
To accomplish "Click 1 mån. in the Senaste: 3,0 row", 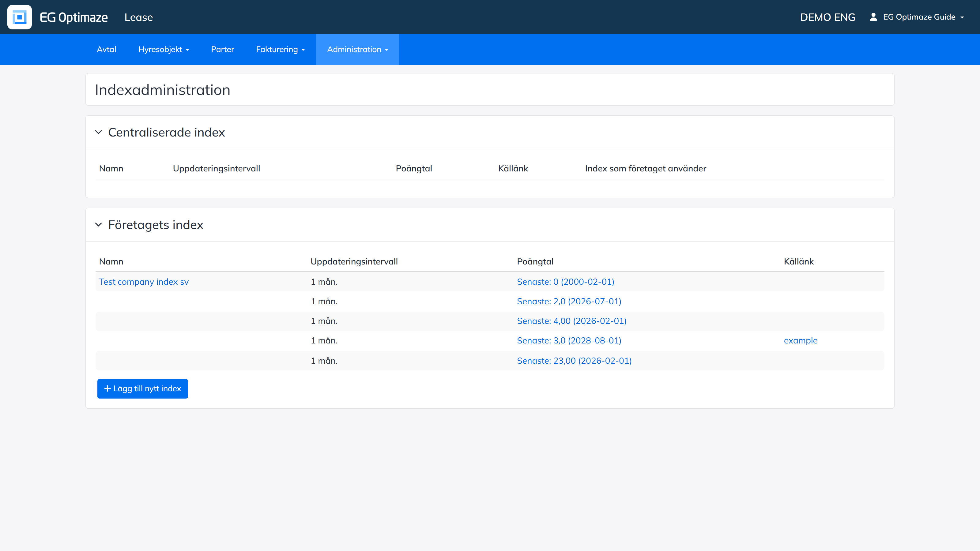I will [x=324, y=341].
